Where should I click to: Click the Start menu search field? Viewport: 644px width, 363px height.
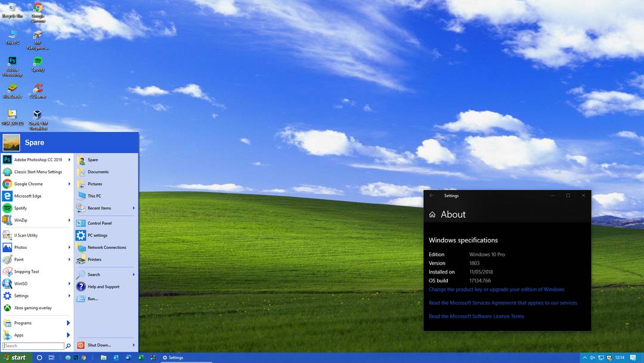(x=33, y=346)
